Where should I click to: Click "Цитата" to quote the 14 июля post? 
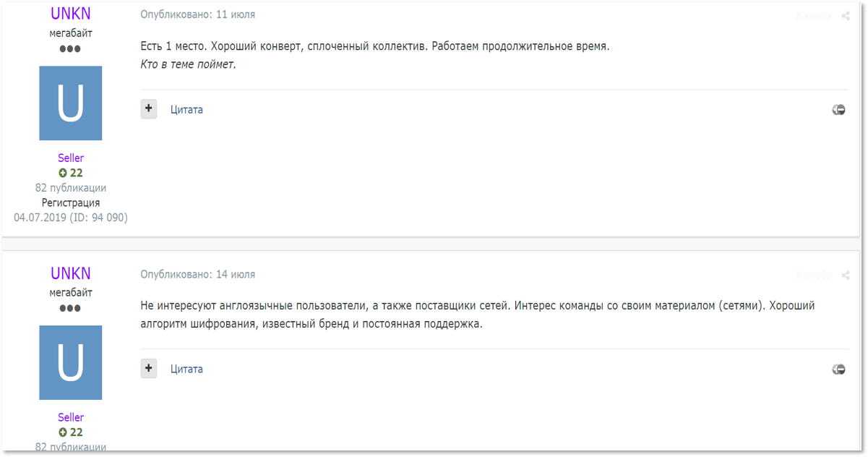point(186,370)
